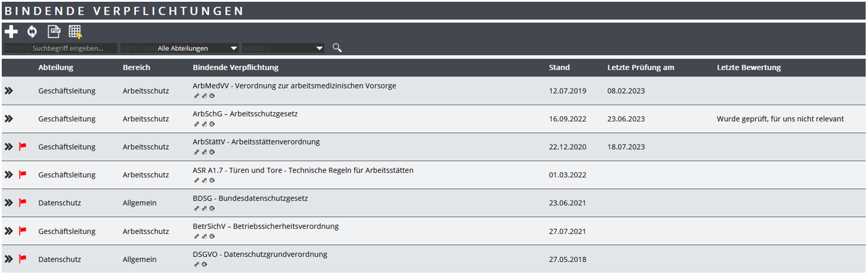Open the ArbSchG – Arbeitsschutzgesetz entry
The image size is (868, 275).
[x=245, y=114]
